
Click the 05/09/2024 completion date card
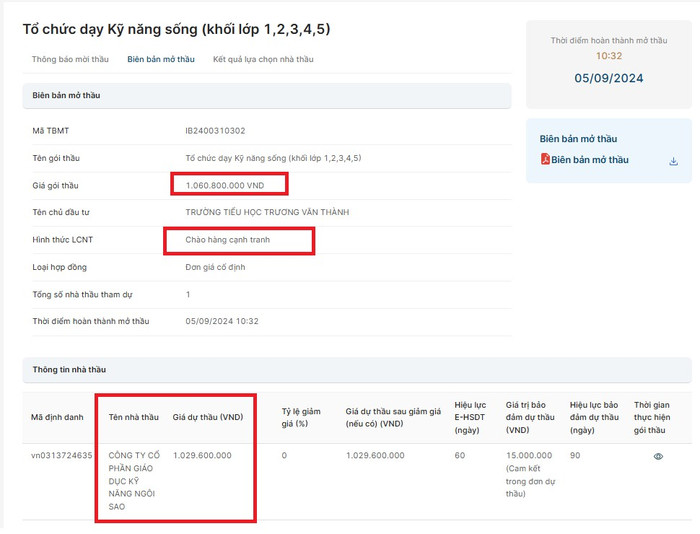point(608,78)
